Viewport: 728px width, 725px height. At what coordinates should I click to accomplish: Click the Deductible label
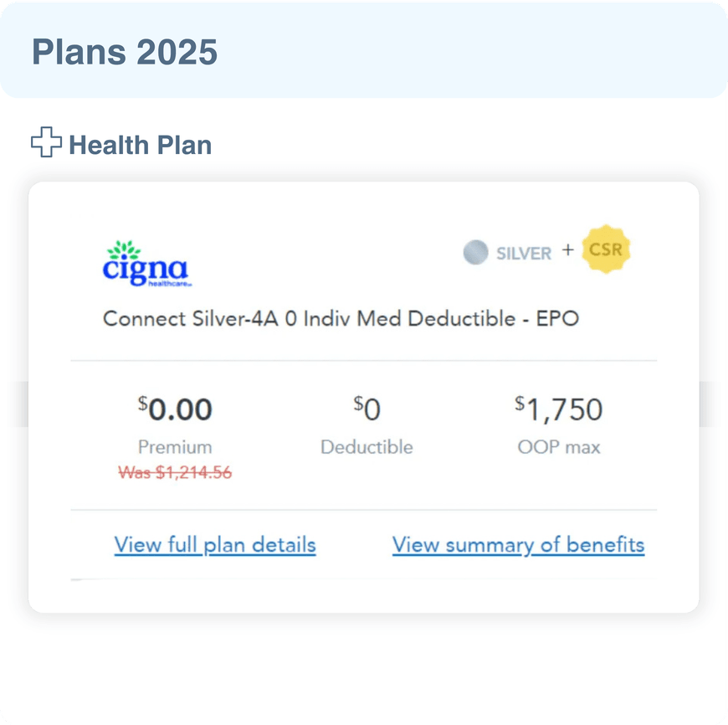pos(367,447)
